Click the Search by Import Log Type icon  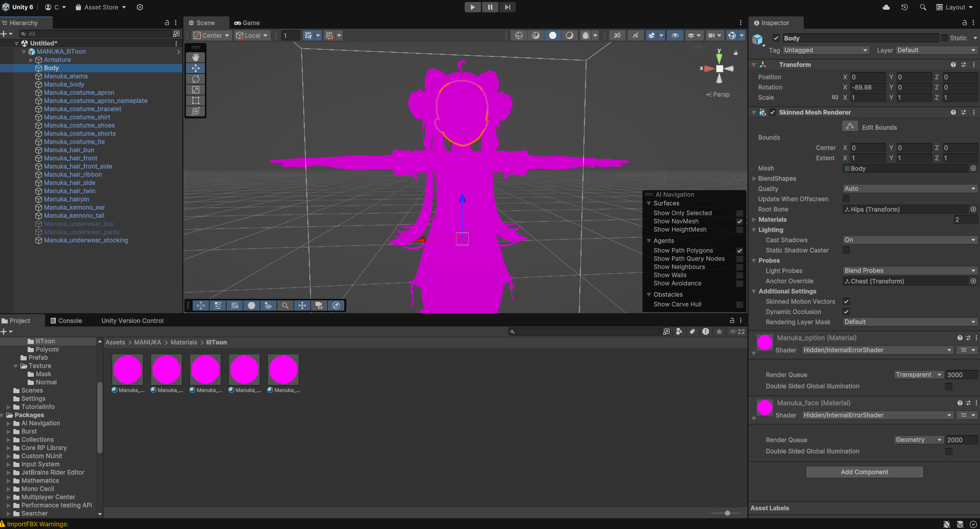pos(706,332)
